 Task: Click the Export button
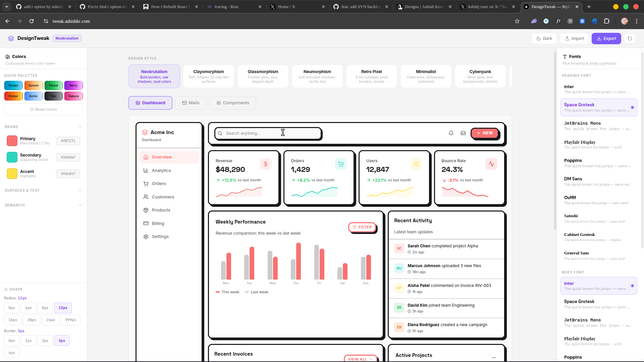coord(606,38)
